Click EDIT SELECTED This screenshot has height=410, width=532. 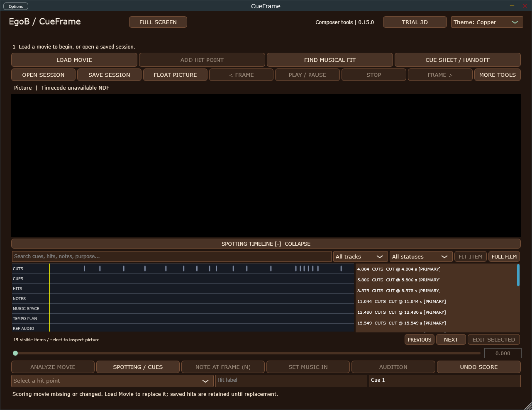point(494,339)
